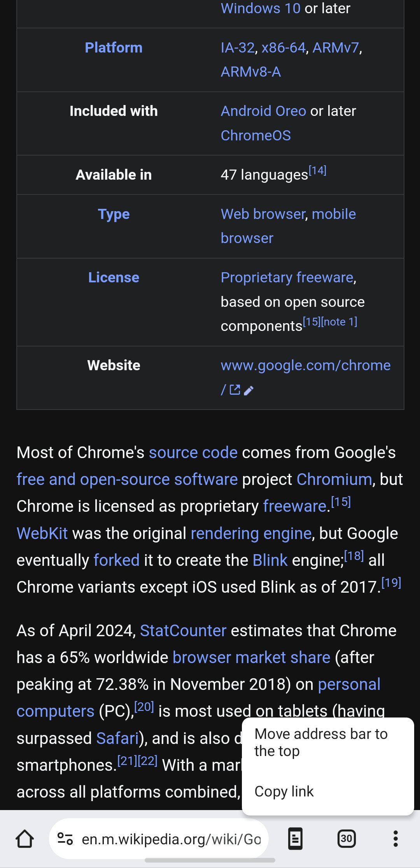Screen dimensions: 420x868
Task: Open browser market share link
Action: click(x=251, y=657)
